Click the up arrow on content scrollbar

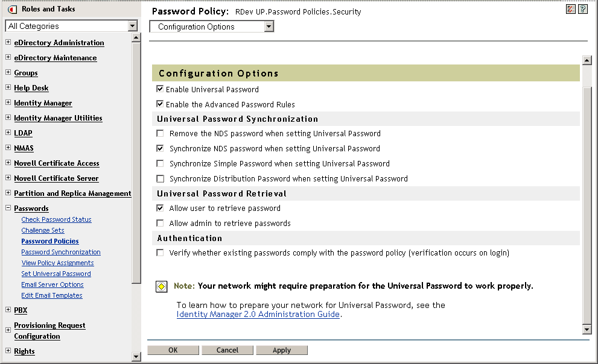point(587,60)
